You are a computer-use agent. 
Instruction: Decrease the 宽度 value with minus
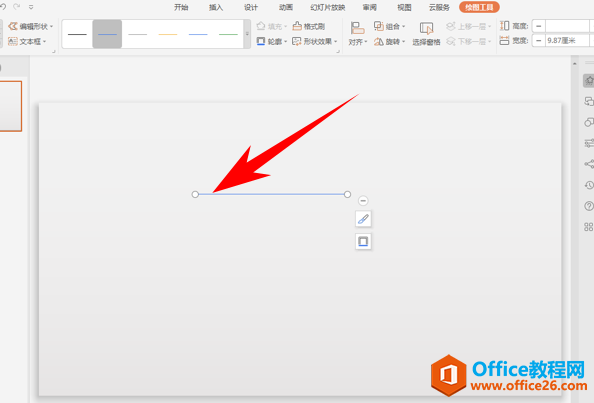[x=539, y=41]
